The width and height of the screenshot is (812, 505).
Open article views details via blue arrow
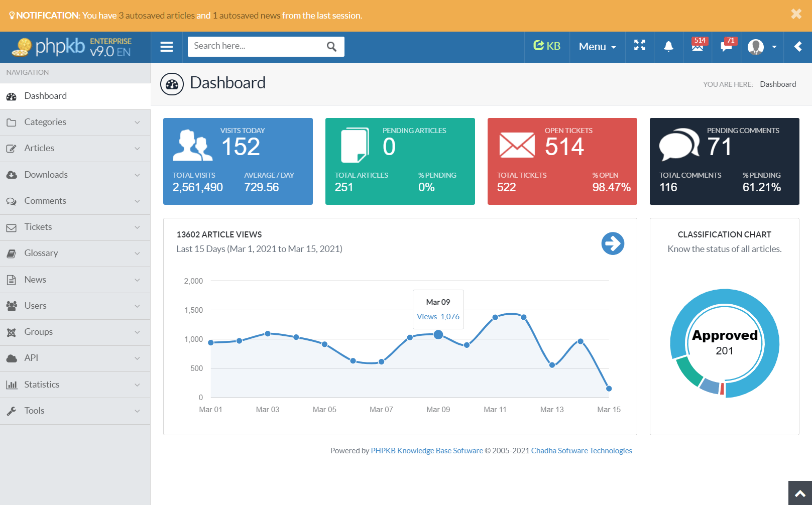[x=613, y=243]
